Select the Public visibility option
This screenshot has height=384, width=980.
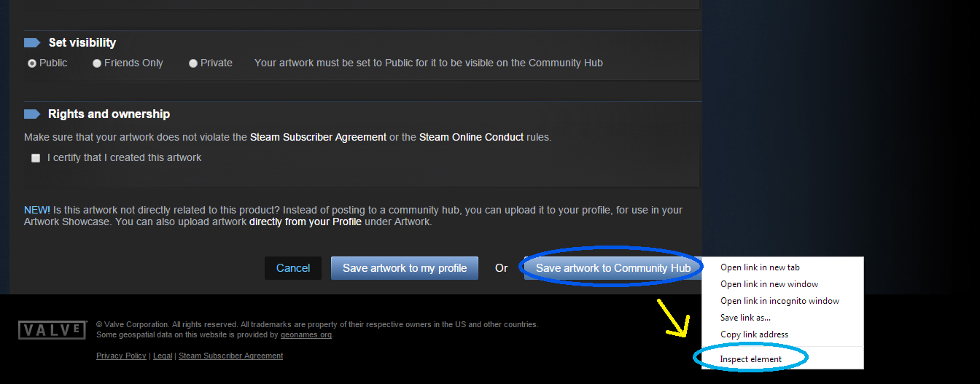coord(32,63)
